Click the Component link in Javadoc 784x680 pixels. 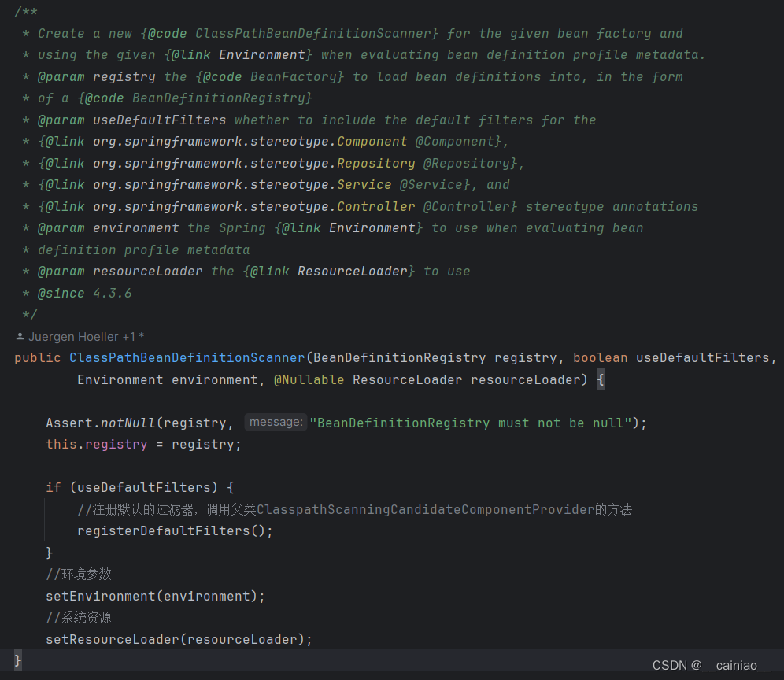click(372, 142)
